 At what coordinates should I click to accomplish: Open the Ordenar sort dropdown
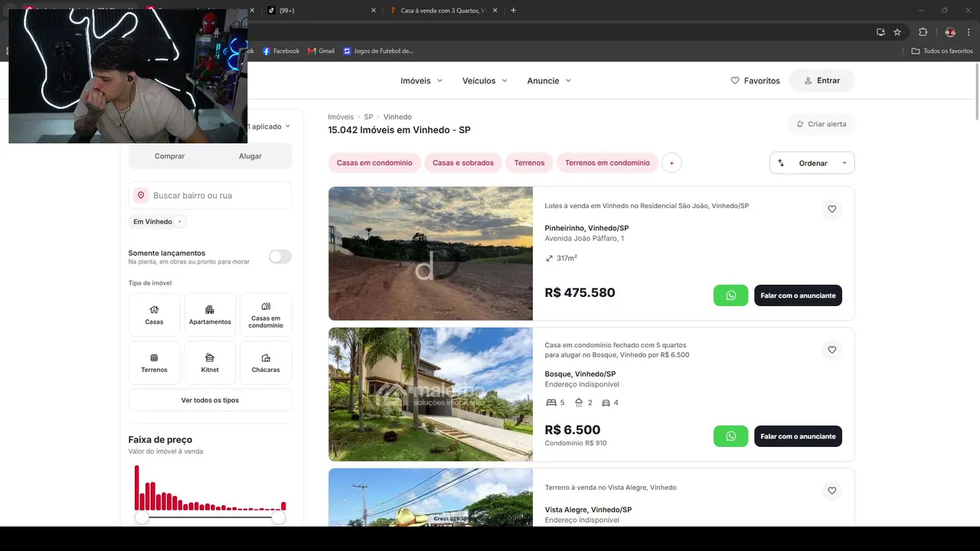[x=812, y=163]
